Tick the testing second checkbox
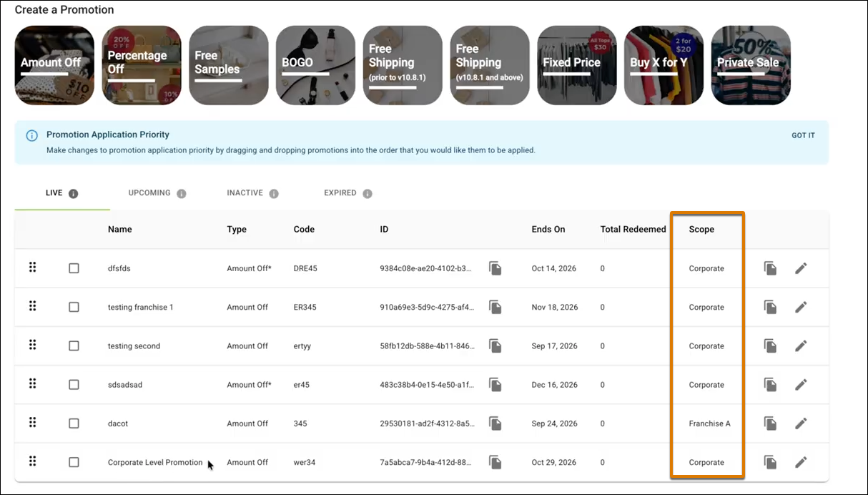 74,345
